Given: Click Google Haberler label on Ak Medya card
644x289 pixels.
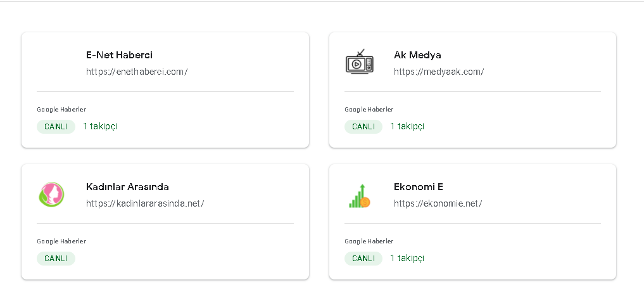Looking at the screenshot, I should 369,110.
